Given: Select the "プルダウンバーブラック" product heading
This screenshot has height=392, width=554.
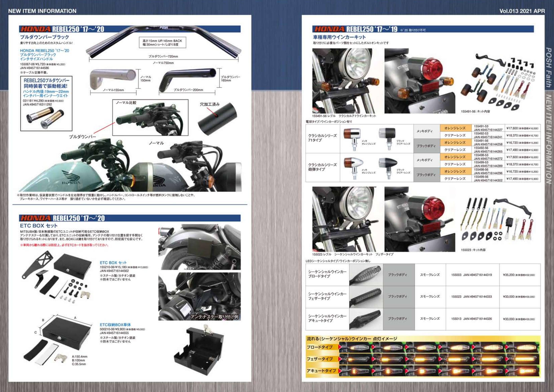Looking at the screenshot, I should [44, 37].
